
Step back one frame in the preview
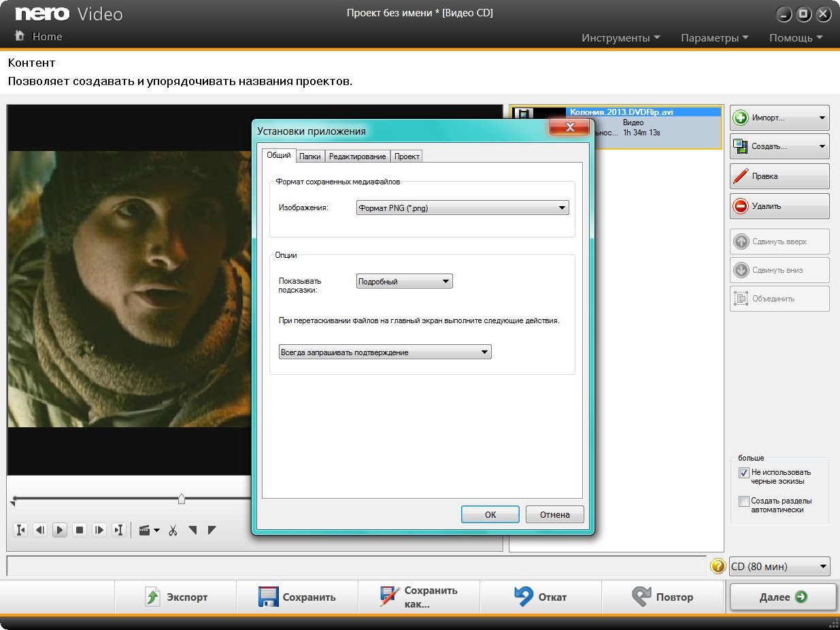coord(40,530)
